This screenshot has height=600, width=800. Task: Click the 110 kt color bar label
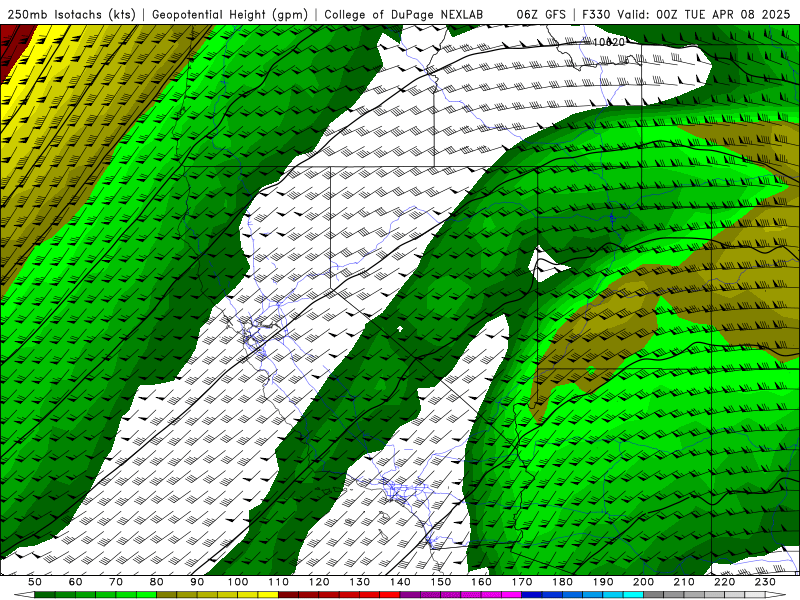278,582
